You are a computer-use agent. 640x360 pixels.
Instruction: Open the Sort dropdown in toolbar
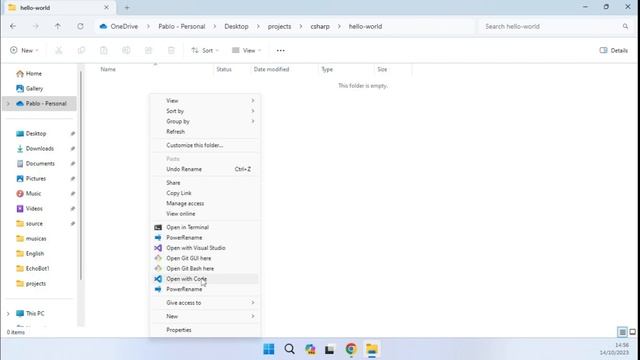pos(205,50)
